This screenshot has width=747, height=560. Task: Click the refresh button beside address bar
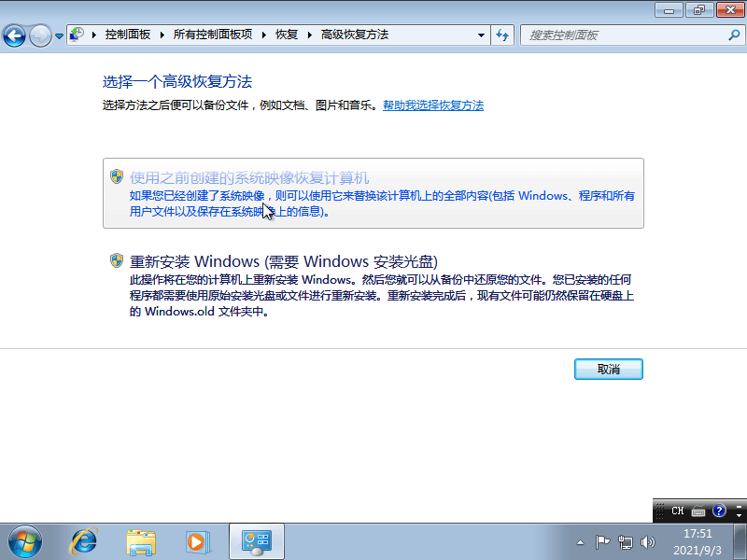pyautogui.click(x=503, y=35)
